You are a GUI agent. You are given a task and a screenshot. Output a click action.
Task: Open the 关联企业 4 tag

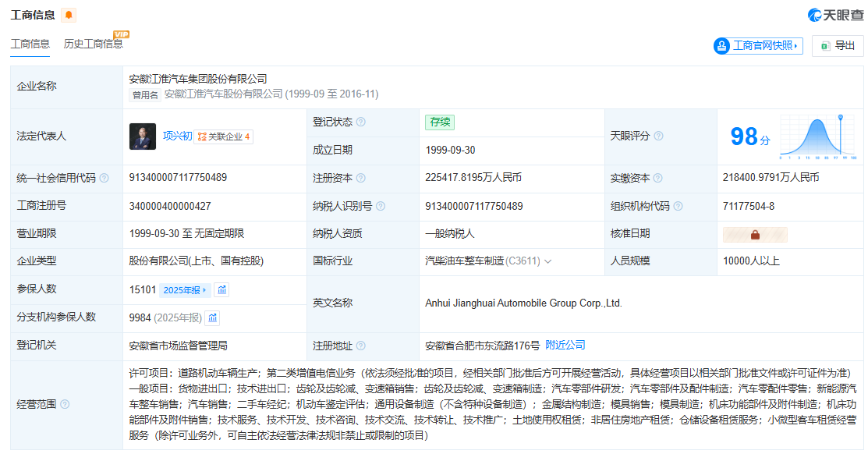click(x=224, y=137)
